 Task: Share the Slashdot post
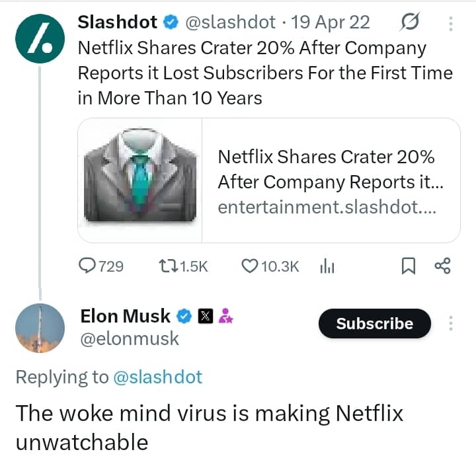[442, 266]
